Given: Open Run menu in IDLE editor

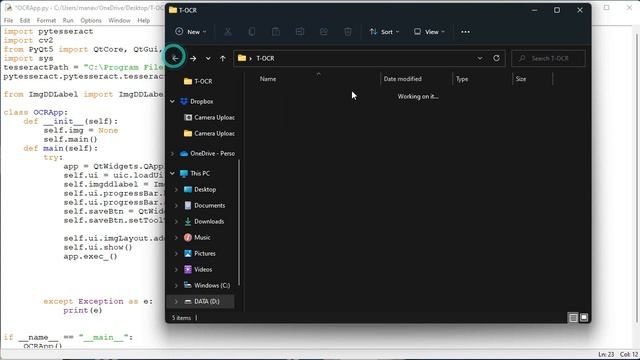Looking at the screenshot, I should tap(68, 20).
